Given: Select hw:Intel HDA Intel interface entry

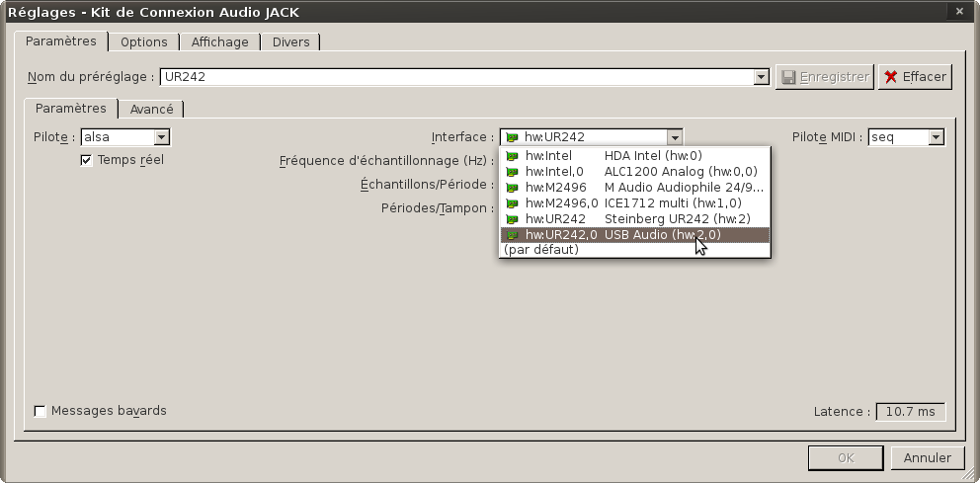Looking at the screenshot, I should pyautogui.click(x=635, y=156).
